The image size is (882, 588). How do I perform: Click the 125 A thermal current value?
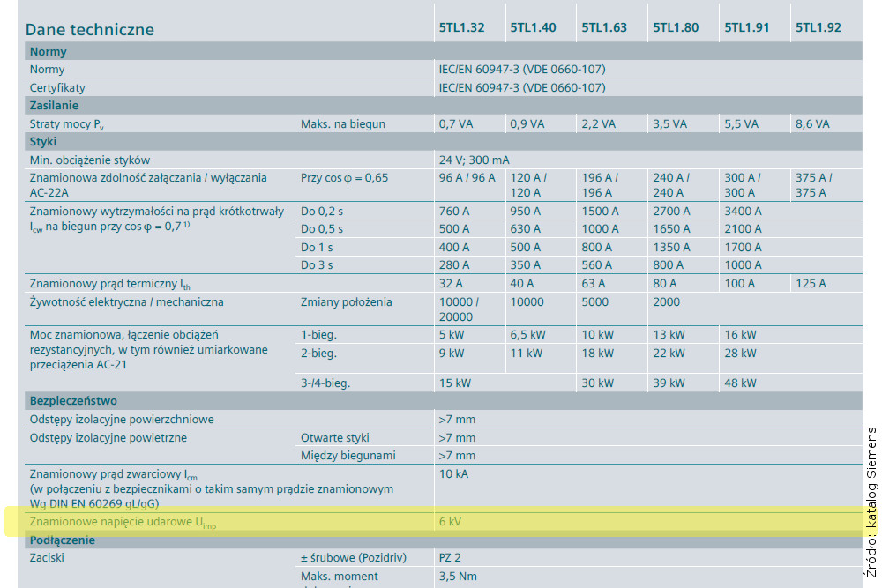[811, 283]
